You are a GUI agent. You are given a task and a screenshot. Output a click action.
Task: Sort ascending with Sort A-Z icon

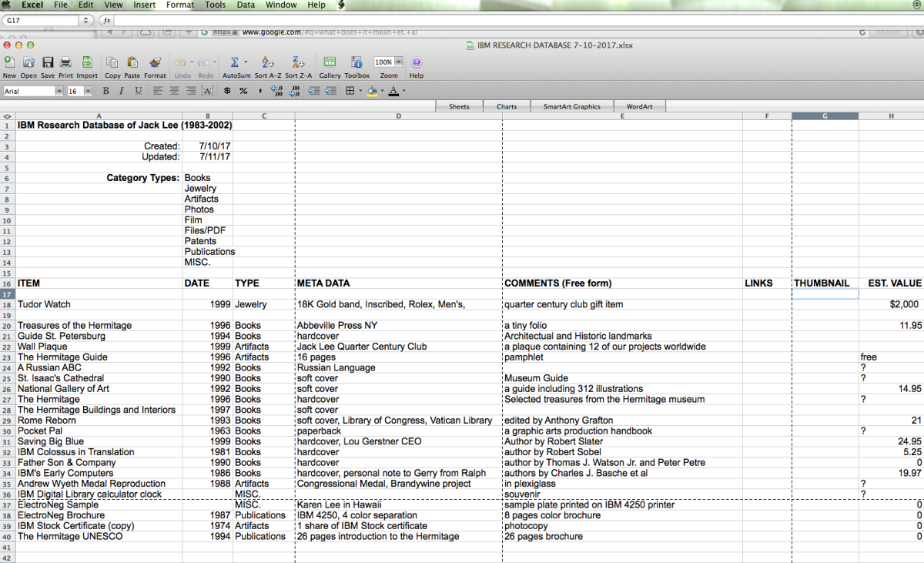pyautogui.click(x=267, y=62)
